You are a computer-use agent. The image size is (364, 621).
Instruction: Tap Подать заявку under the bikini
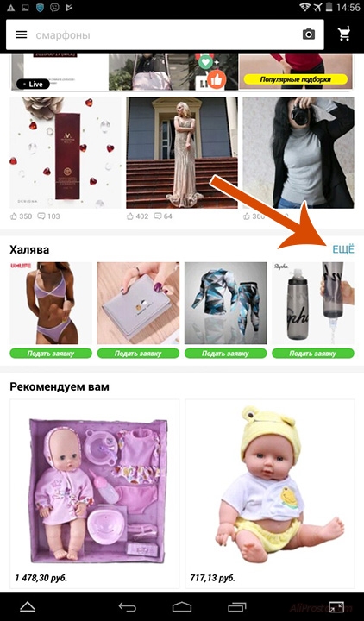pos(51,354)
